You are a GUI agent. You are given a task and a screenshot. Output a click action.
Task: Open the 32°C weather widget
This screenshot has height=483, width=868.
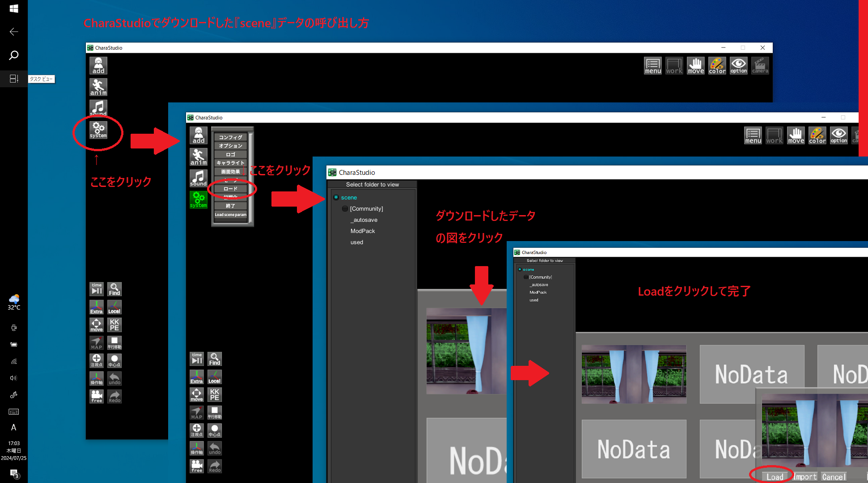pyautogui.click(x=14, y=302)
